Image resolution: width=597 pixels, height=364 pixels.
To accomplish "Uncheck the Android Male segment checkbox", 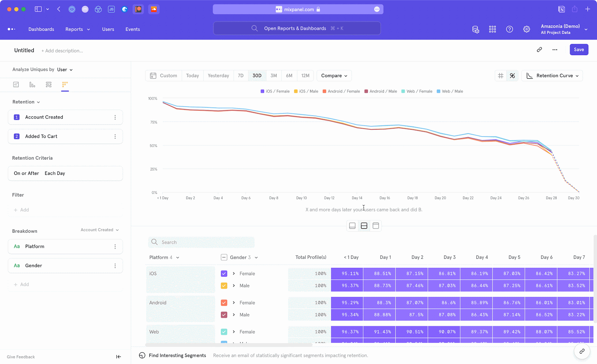I will pos(224,315).
